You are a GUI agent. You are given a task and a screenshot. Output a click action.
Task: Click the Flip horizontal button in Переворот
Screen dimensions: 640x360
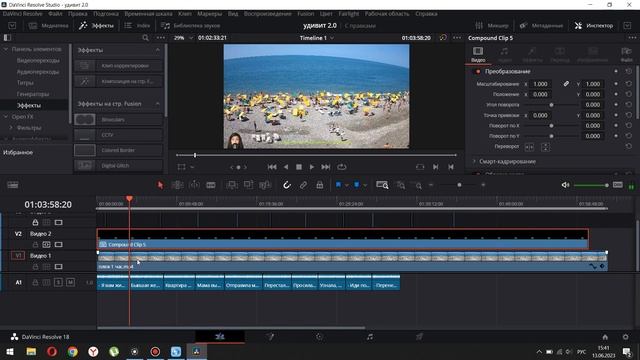[x=529, y=147]
